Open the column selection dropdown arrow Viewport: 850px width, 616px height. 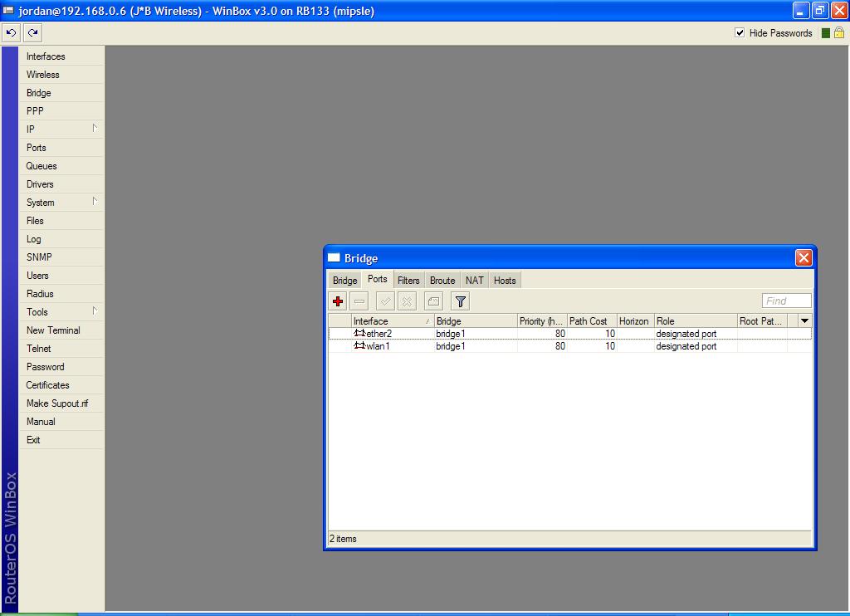(x=804, y=321)
